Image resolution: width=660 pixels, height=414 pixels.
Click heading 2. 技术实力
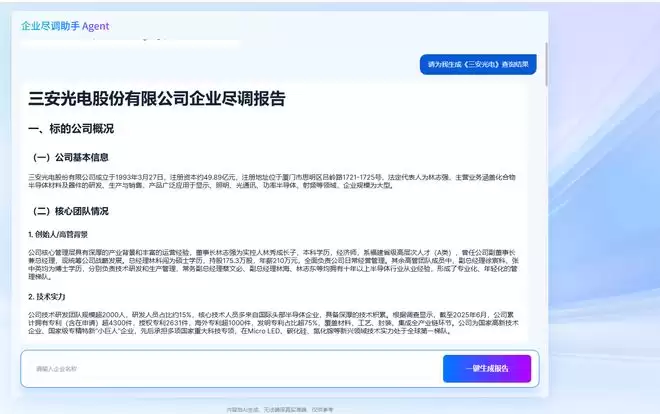[x=47, y=297]
